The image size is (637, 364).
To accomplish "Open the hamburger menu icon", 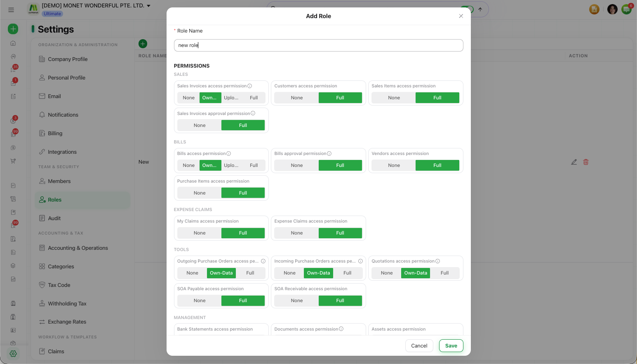I will 11,9.
